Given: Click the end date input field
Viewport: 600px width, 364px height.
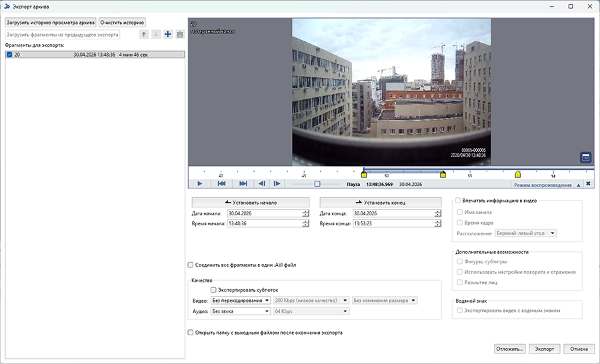Looking at the screenshot, I should (393, 213).
